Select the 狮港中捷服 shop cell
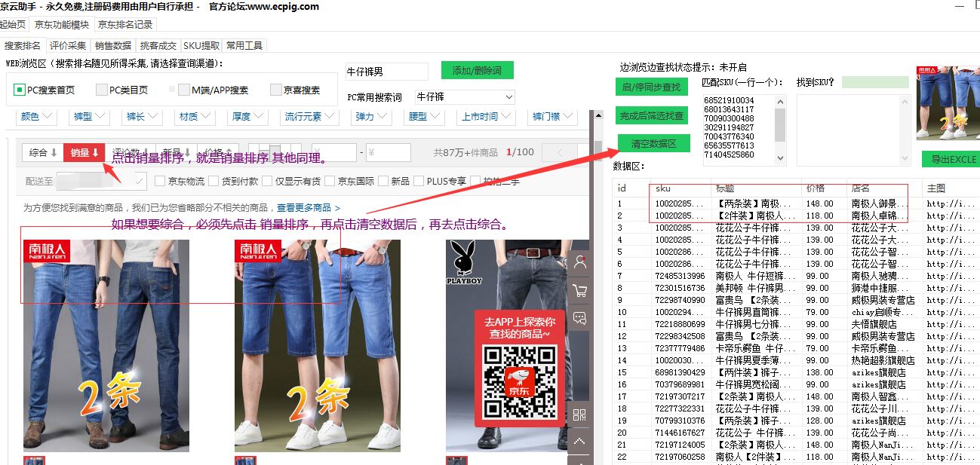Image resolution: width=980 pixels, height=465 pixels. 884,288
